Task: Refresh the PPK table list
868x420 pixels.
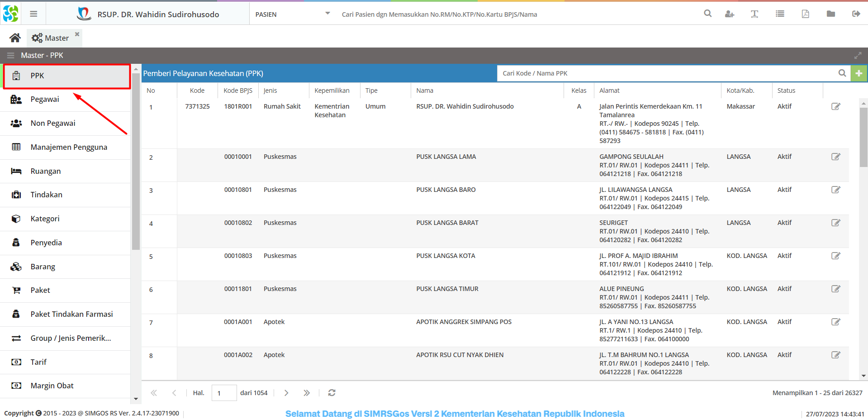Action: point(332,393)
